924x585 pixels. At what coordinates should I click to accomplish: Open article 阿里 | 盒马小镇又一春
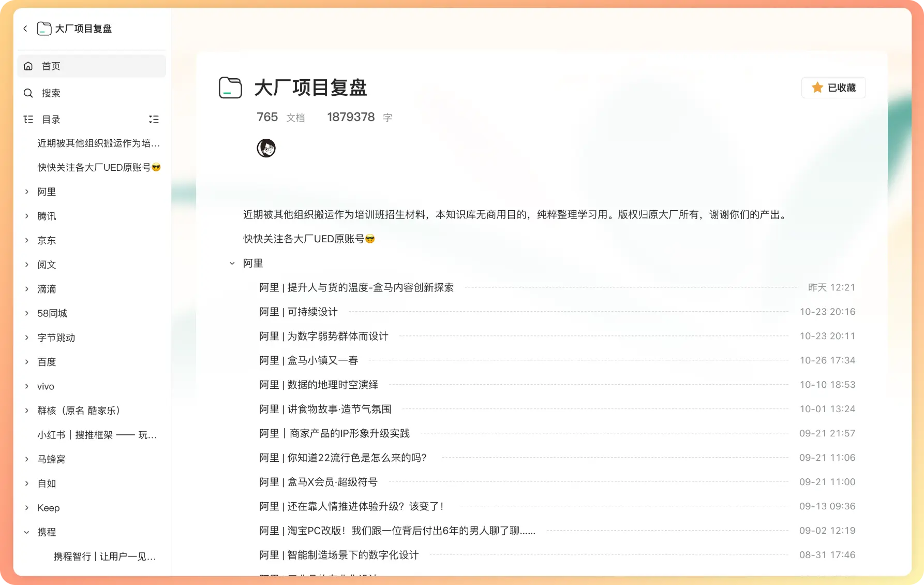pyautogui.click(x=309, y=360)
